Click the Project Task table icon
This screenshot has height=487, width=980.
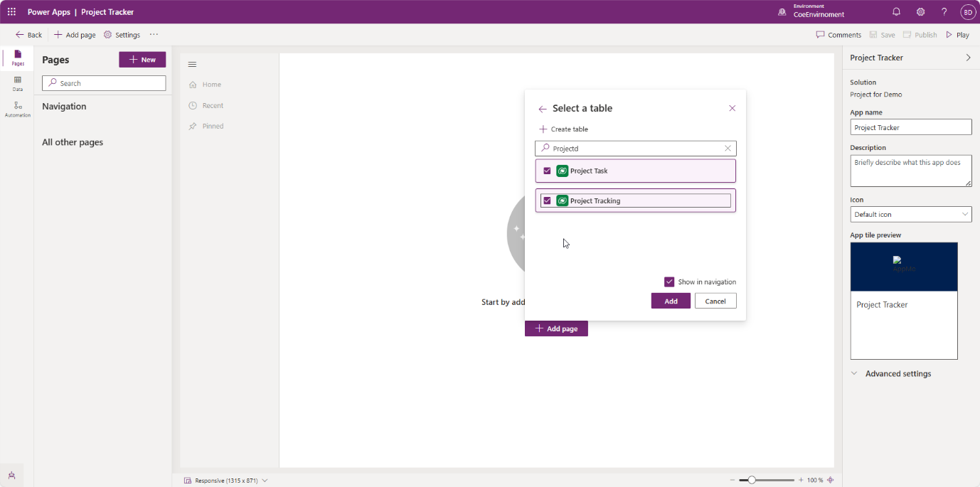click(x=562, y=171)
